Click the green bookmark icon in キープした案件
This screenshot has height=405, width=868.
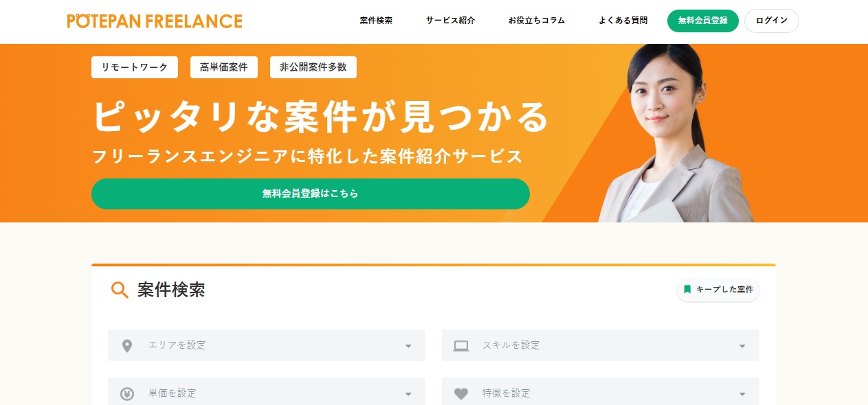pos(687,290)
